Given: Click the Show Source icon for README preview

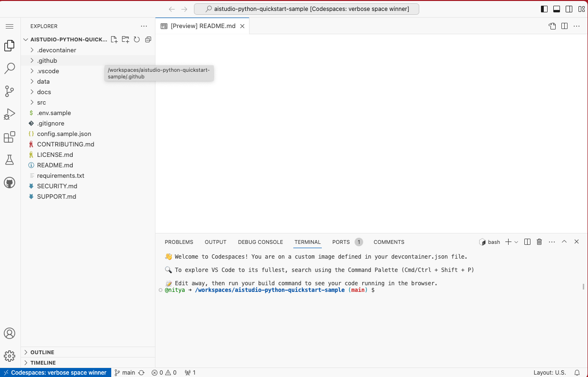Looking at the screenshot, I should (552, 26).
